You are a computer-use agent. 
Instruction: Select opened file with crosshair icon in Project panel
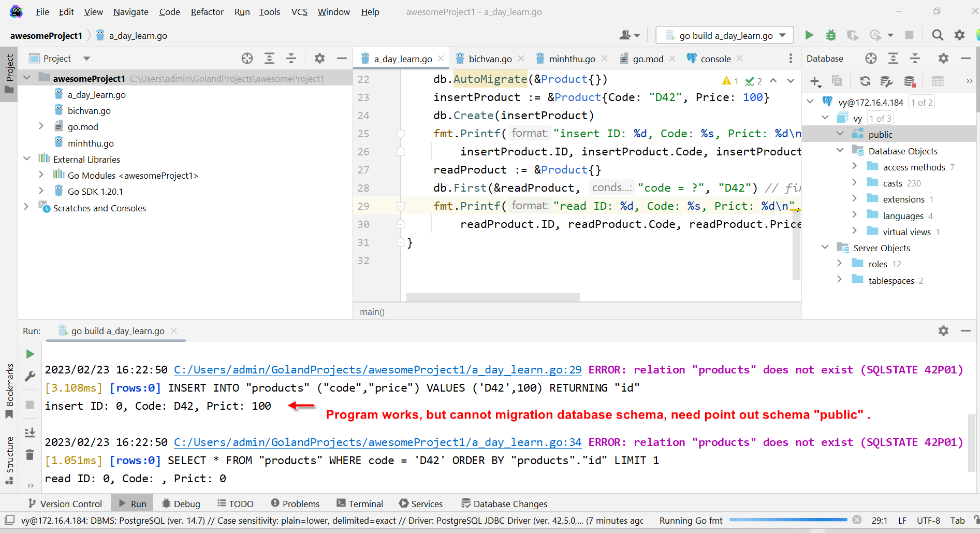247,58
